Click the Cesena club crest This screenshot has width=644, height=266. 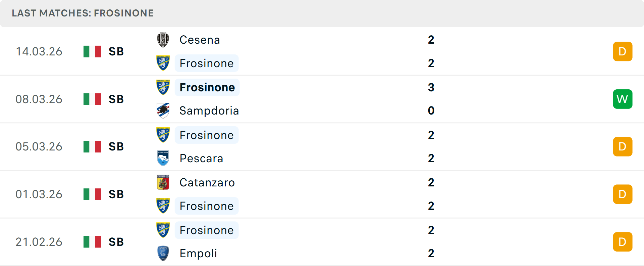(162, 39)
